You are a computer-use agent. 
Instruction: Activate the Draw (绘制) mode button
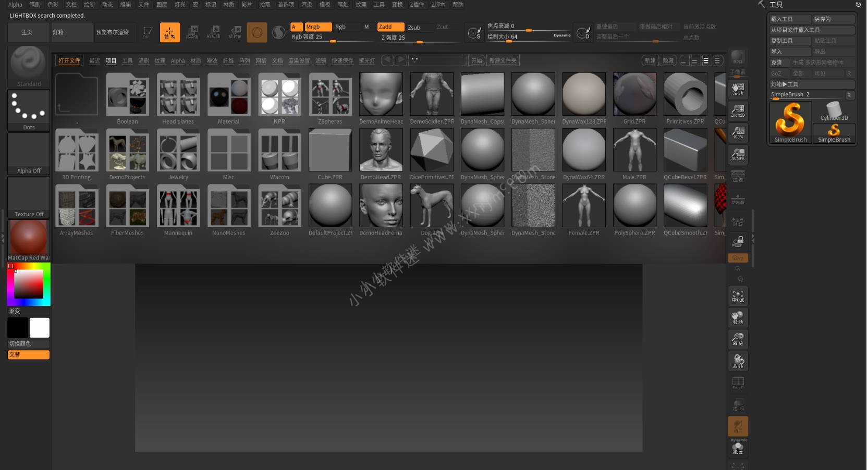(170, 32)
